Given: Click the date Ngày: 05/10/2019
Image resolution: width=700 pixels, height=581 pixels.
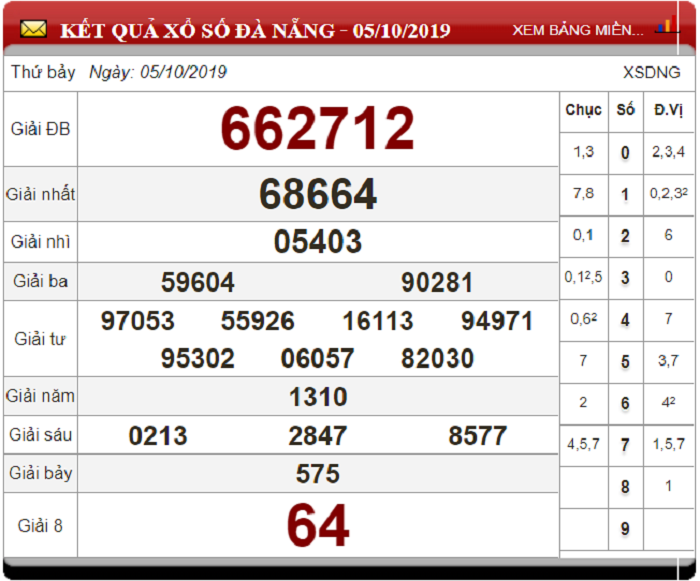Looking at the screenshot, I should [158, 72].
